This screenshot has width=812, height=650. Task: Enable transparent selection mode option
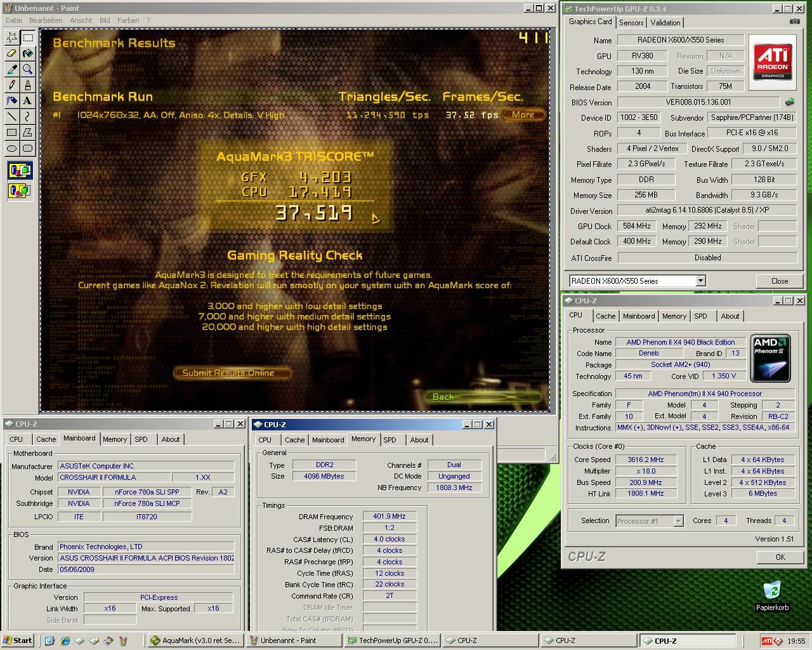pyautogui.click(x=20, y=190)
